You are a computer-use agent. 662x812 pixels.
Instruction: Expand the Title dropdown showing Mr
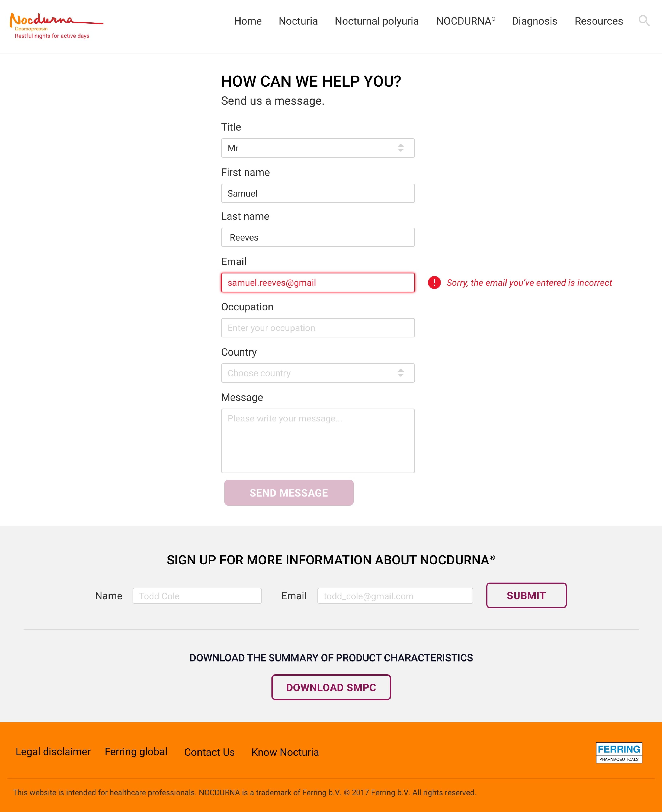pyautogui.click(x=318, y=148)
